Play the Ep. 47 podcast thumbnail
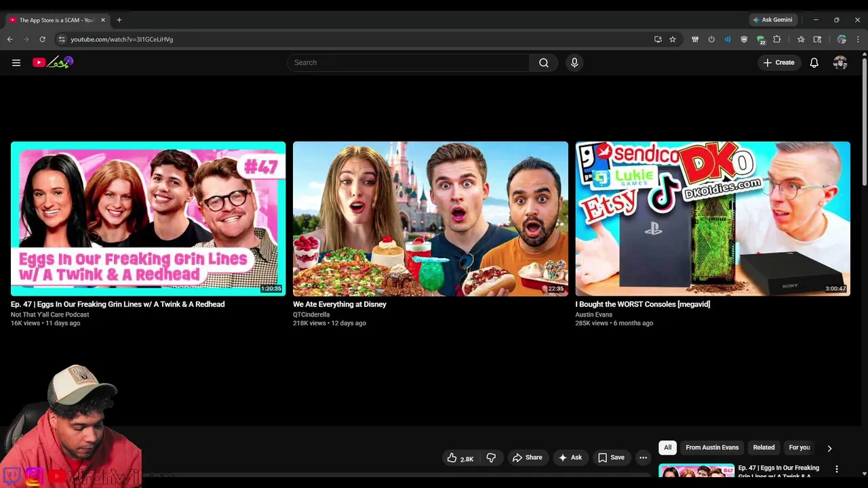This screenshot has height=488, width=868. coord(148,219)
